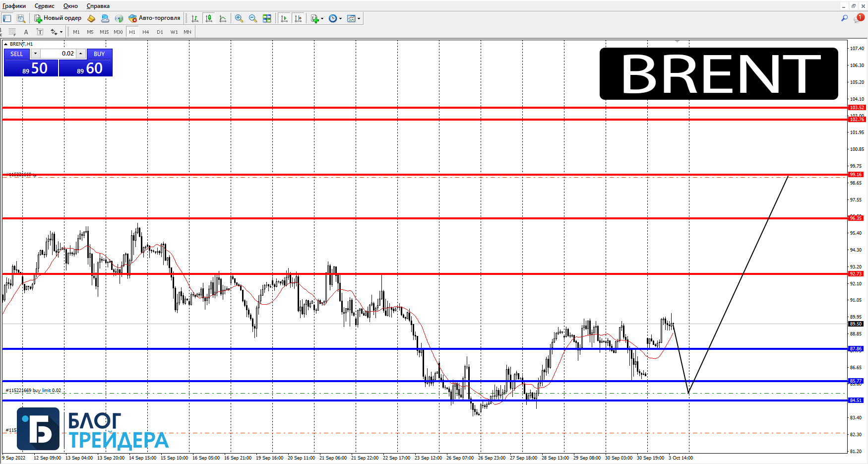Switch timeframe to MN
Viewport: 868px width, 464px height.
pos(187,32)
